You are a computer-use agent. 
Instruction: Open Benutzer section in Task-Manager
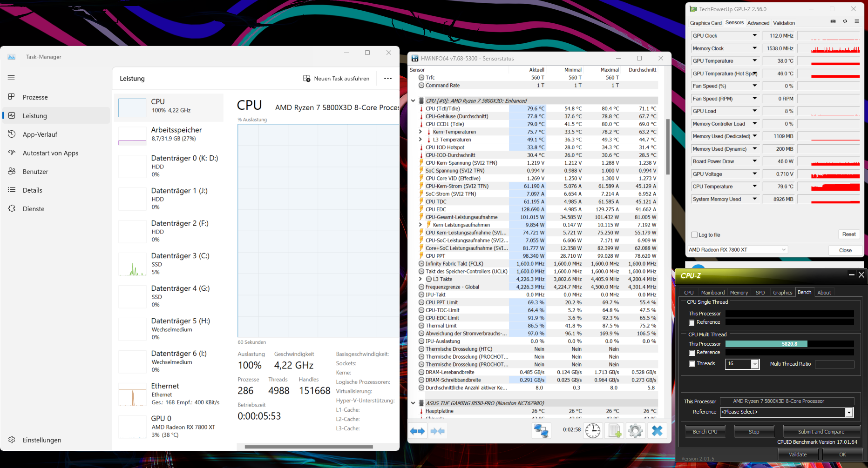(x=56, y=172)
